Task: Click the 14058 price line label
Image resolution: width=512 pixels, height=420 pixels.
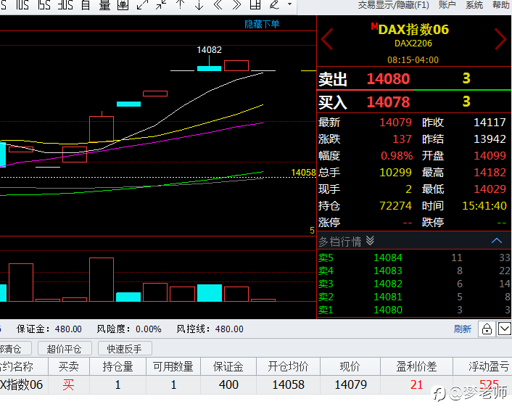Action: (303, 173)
